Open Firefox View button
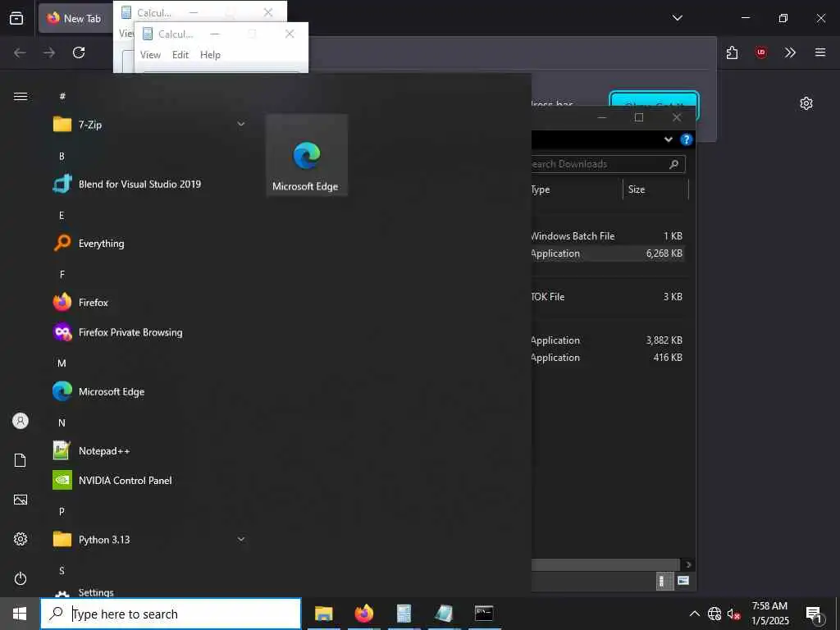Image resolution: width=840 pixels, height=630 pixels. pos(16,18)
